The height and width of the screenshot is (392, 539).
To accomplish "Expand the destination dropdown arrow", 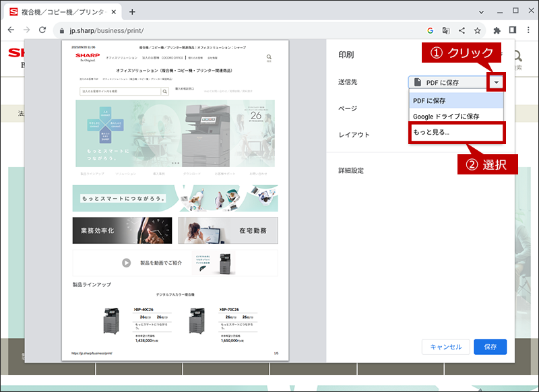I will (x=496, y=82).
